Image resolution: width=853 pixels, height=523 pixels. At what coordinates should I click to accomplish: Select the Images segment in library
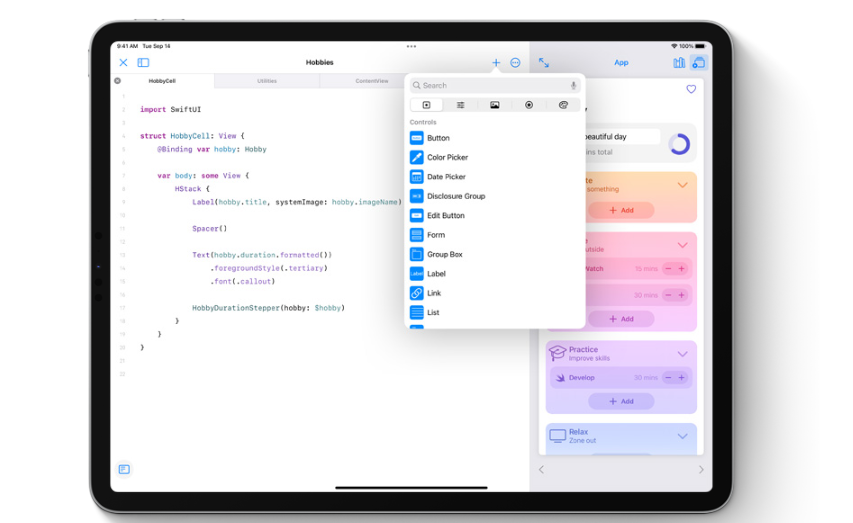tap(495, 105)
